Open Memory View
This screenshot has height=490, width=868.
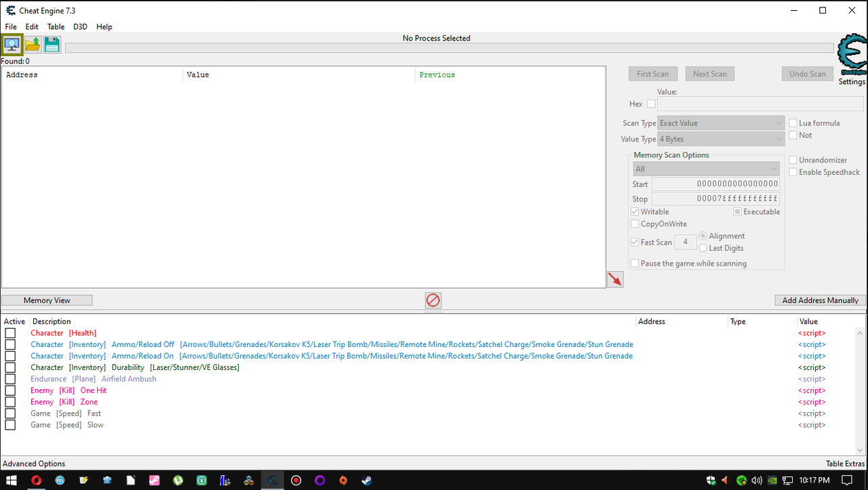click(x=47, y=300)
